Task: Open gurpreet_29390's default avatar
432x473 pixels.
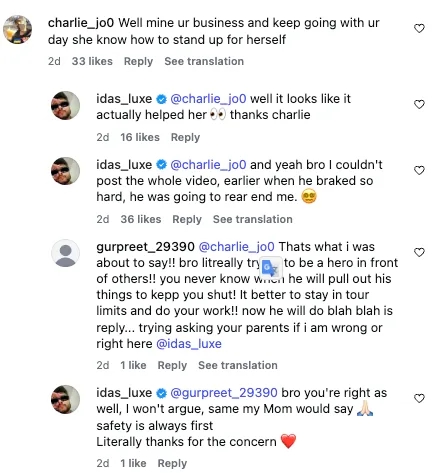Action: (x=65, y=253)
